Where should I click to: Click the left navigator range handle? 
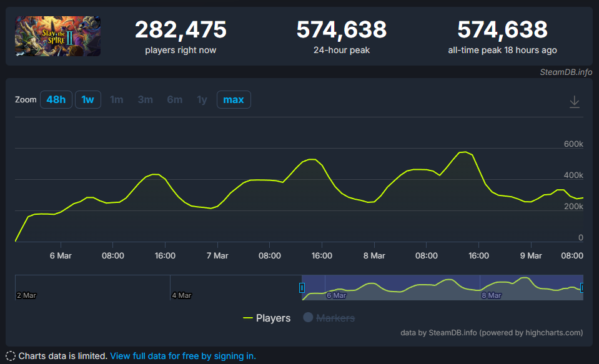tap(302, 288)
